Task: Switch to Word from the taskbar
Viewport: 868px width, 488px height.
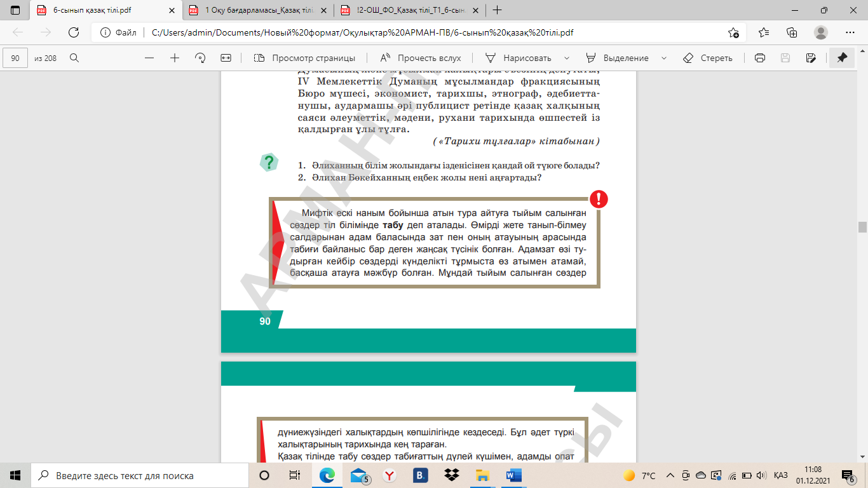Action: coord(513,475)
